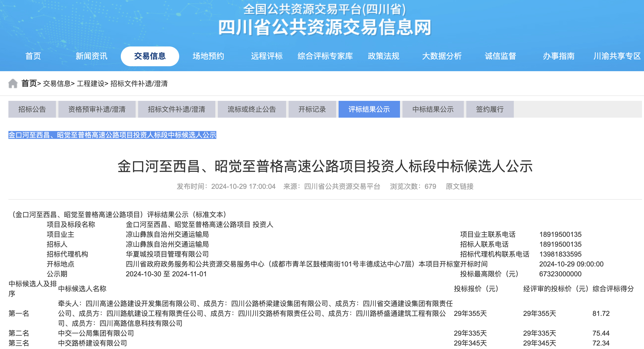Switch to 招标文件补遗/澄清 tab
The height and width of the screenshot is (349, 644).
tap(176, 109)
